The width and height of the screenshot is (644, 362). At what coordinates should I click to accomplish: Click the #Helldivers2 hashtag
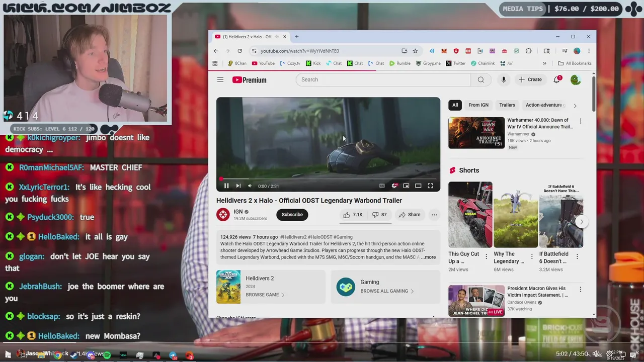[x=293, y=237]
